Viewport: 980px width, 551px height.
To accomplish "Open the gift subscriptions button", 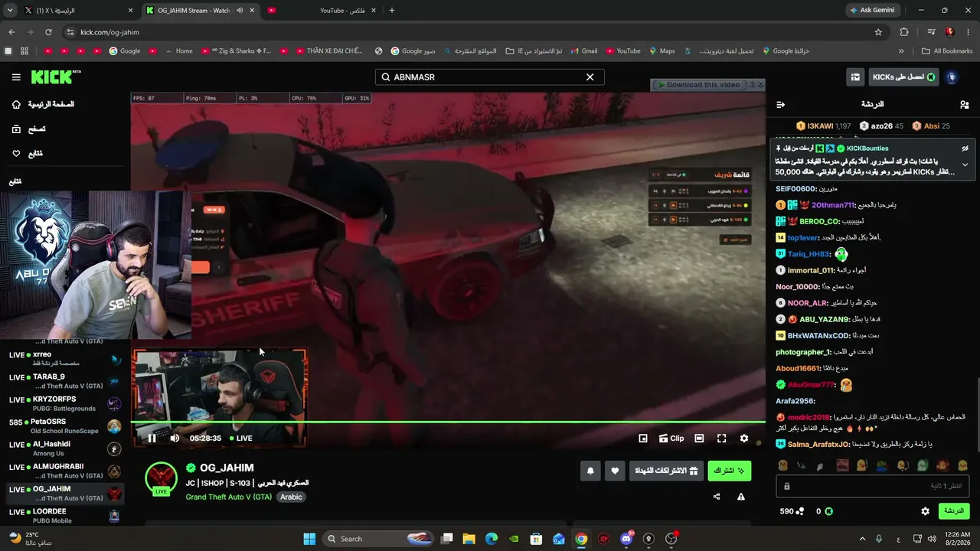I will click(666, 471).
